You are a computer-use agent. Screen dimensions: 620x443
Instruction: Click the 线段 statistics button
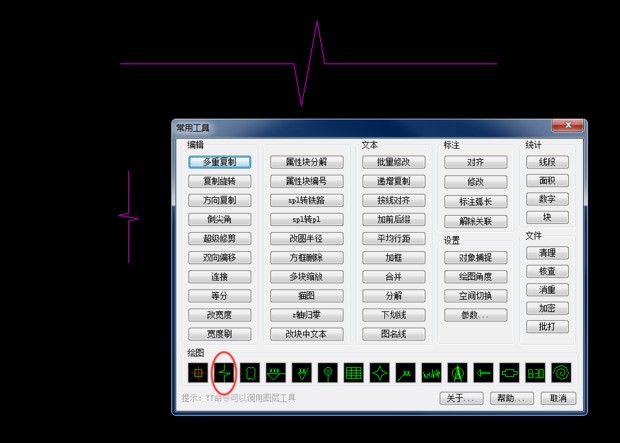click(x=547, y=162)
